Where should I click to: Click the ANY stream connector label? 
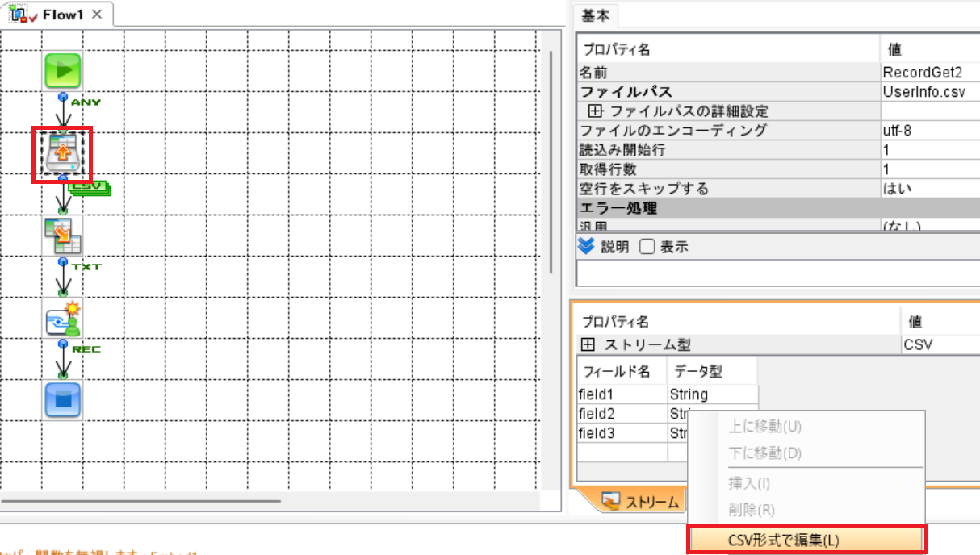click(x=86, y=102)
